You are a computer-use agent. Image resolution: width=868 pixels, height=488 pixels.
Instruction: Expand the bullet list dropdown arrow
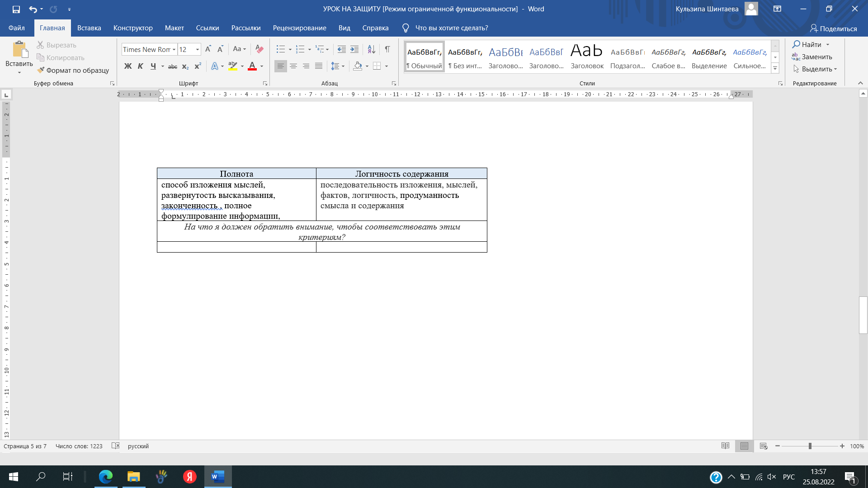pos(290,49)
